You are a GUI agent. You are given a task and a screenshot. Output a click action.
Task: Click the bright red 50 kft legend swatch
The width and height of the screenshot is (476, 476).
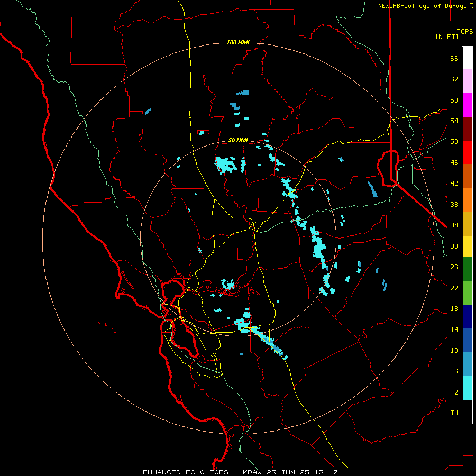[467, 152]
